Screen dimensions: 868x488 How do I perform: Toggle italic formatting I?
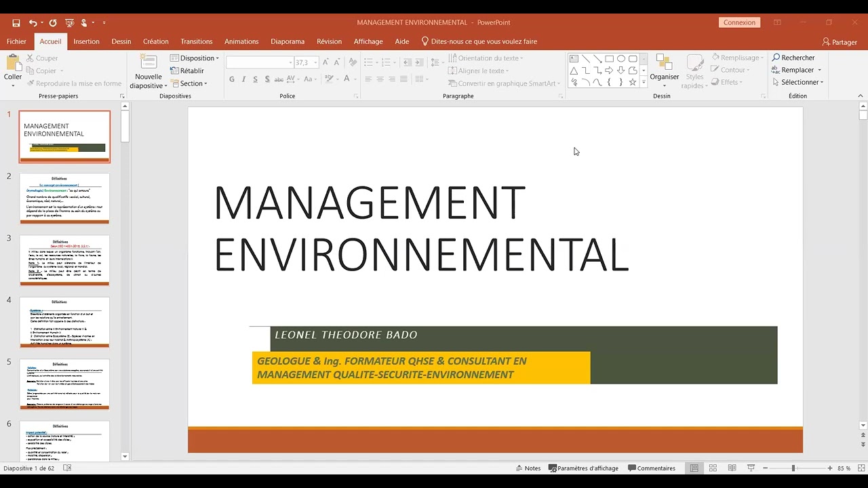(243, 79)
